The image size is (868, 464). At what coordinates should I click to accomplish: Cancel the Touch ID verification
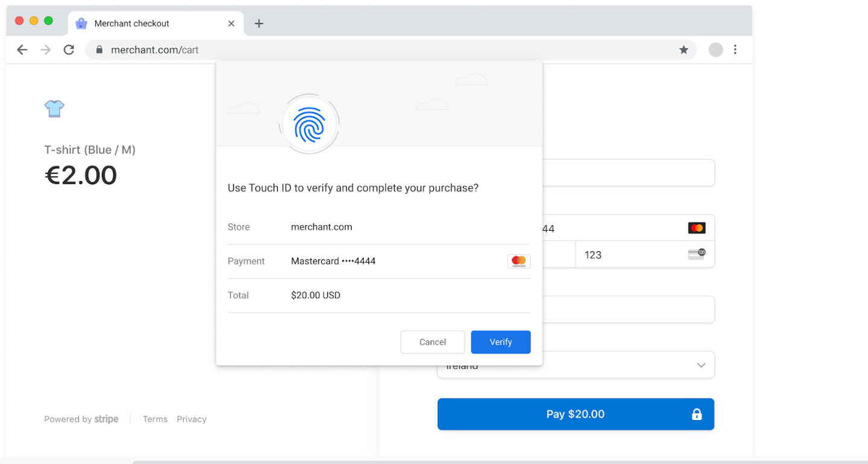pos(432,342)
